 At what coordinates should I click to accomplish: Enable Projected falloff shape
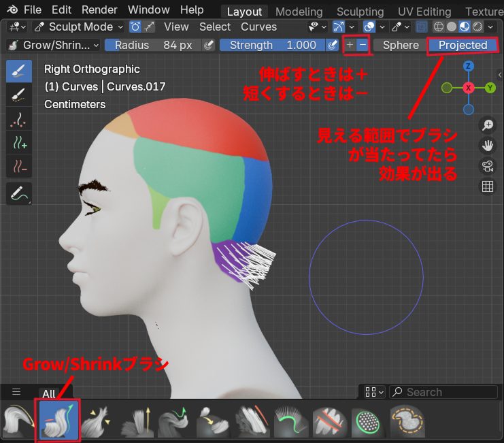tap(463, 45)
